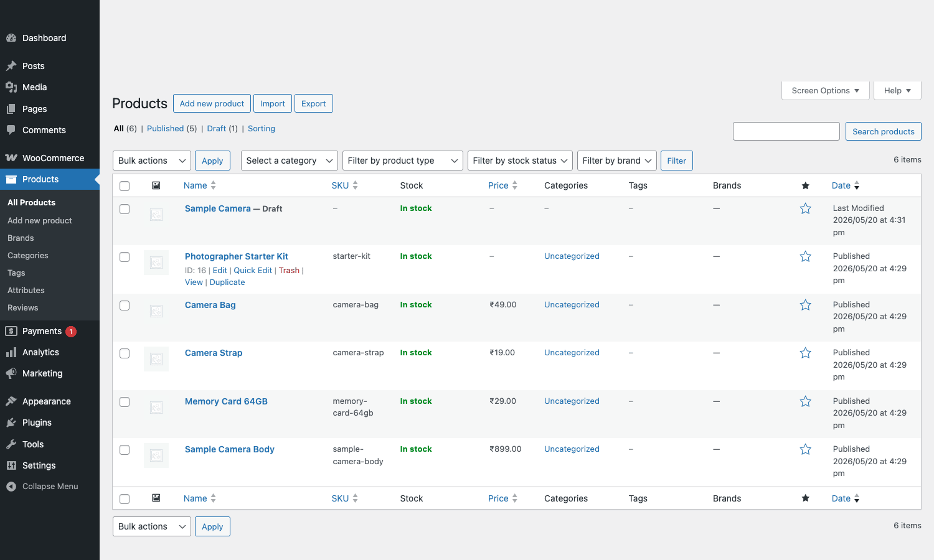934x560 pixels.
Task: Show the Published products filter tab
Action: point(166,128)
